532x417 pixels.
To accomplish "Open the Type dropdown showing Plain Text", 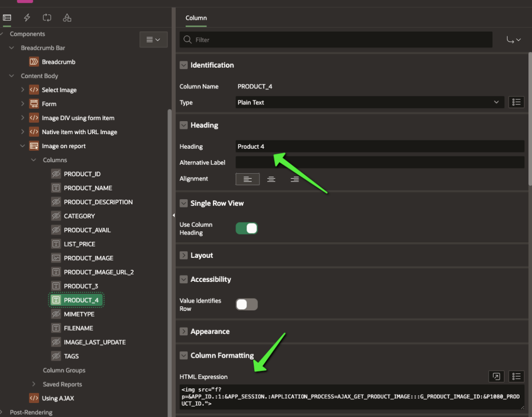I will click(x=369, y=102).
